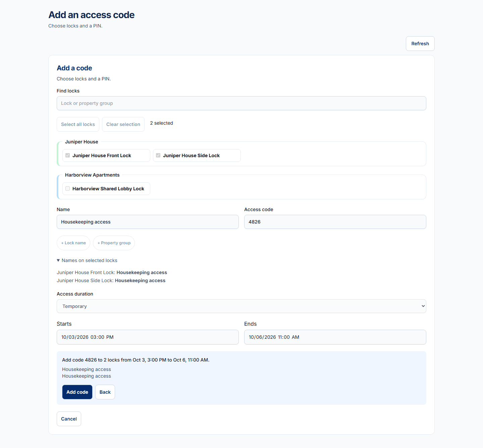Click the 'Add an access code' page heading

pyautogui.click(x=92, y=15)
